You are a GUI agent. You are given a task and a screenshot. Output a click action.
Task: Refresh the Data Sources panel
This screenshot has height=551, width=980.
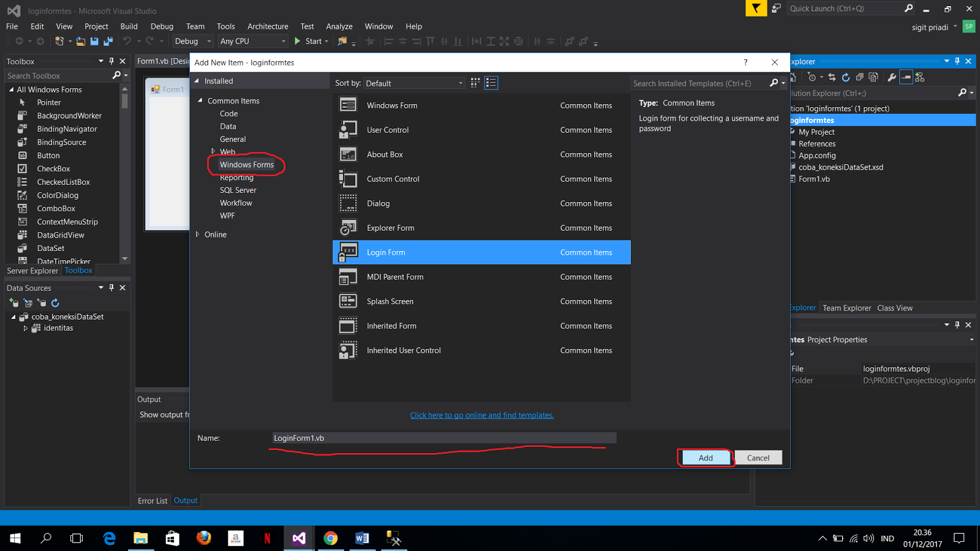point(55,302)
